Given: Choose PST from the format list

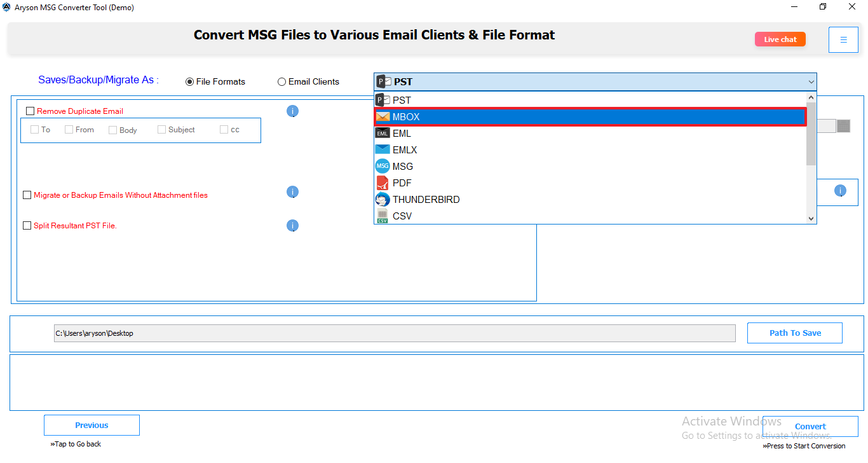Looking at the screenshot, I should pos(590,100).
